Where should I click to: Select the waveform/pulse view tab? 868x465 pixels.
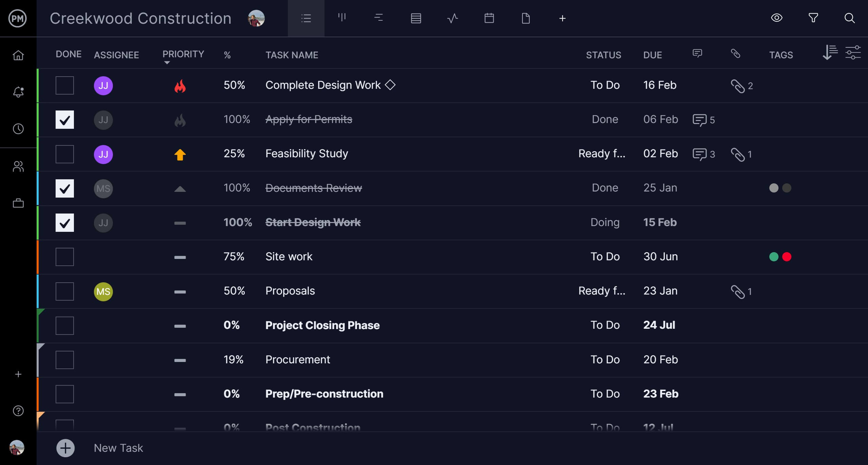click(451, 18)
